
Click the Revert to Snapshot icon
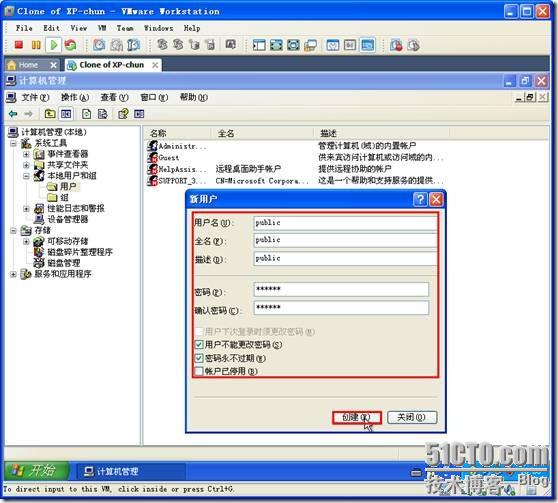(116, 45)
